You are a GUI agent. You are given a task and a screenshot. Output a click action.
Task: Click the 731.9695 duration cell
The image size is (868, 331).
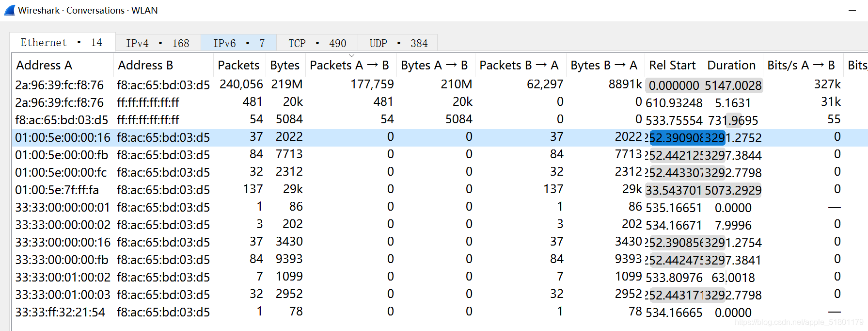(733, 120)
